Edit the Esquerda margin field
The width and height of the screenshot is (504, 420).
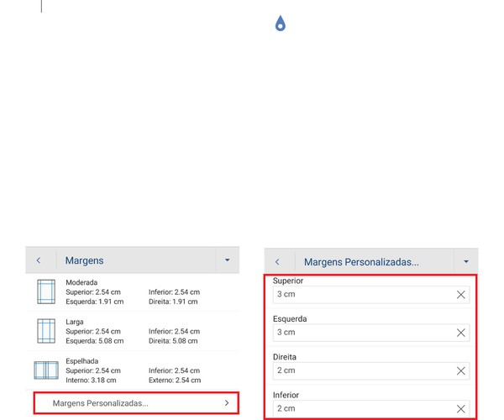[361, 333]
